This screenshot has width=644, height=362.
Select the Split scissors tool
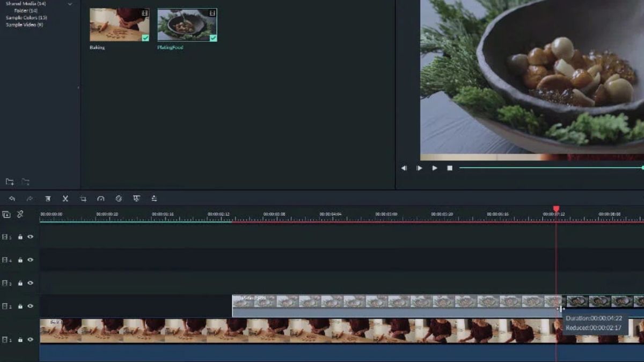[65, 199]
